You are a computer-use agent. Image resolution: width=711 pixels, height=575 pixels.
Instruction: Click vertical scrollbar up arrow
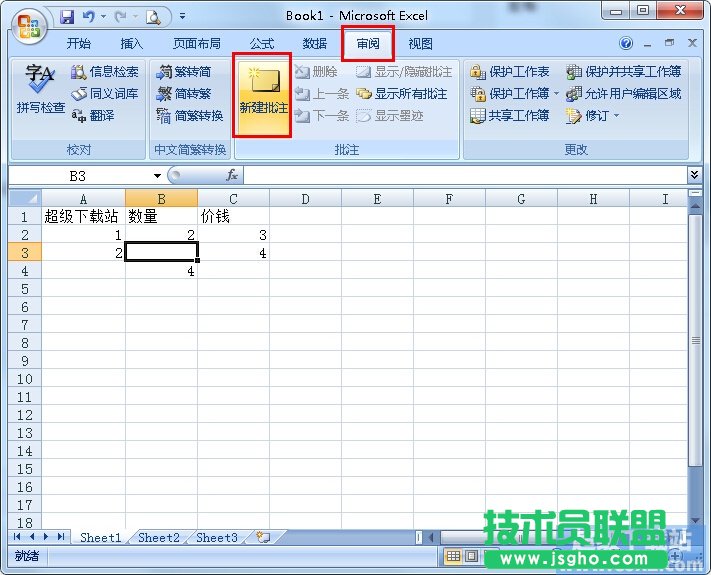(695, 206)
